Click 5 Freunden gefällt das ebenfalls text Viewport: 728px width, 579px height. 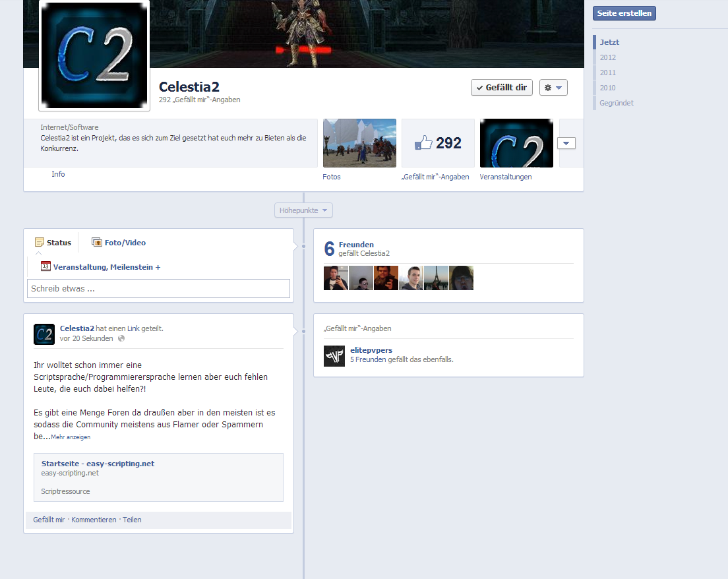pyautogui.click(x=402, y=359)
